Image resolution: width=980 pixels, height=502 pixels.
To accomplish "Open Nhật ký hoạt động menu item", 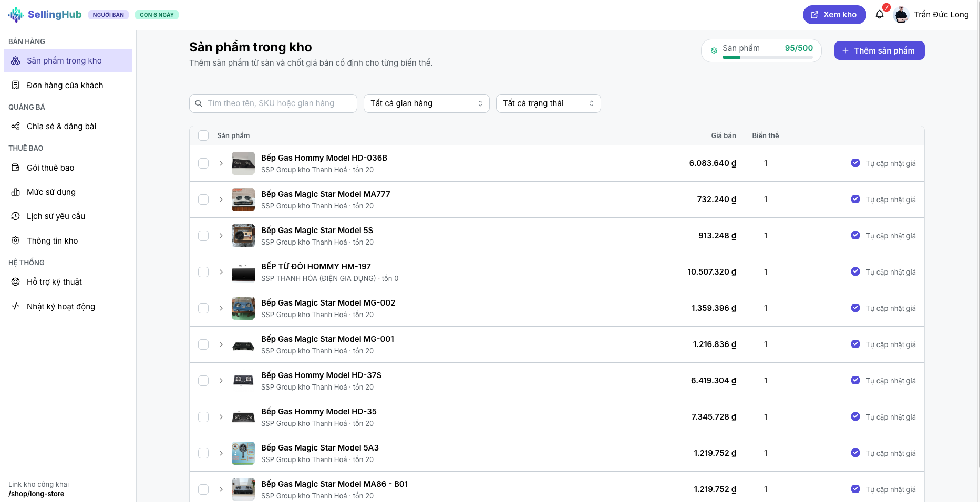I will click(x=68, y=306).
